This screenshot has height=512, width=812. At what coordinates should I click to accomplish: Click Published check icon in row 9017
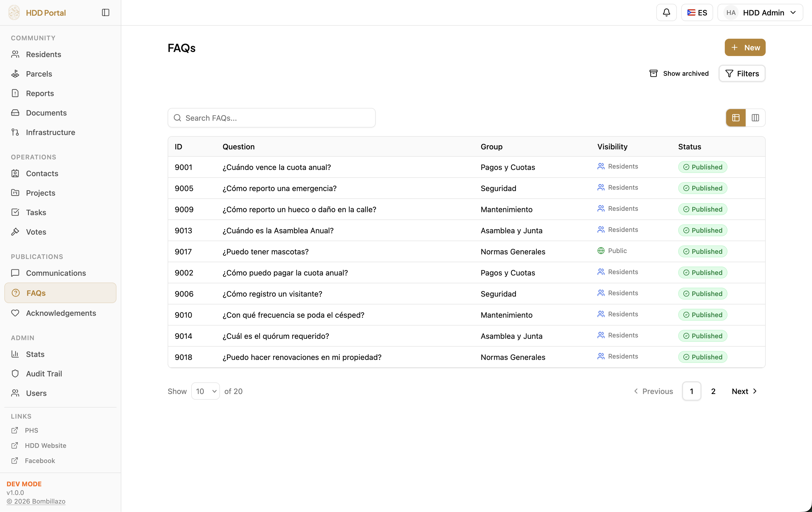[x=686, y=251]
